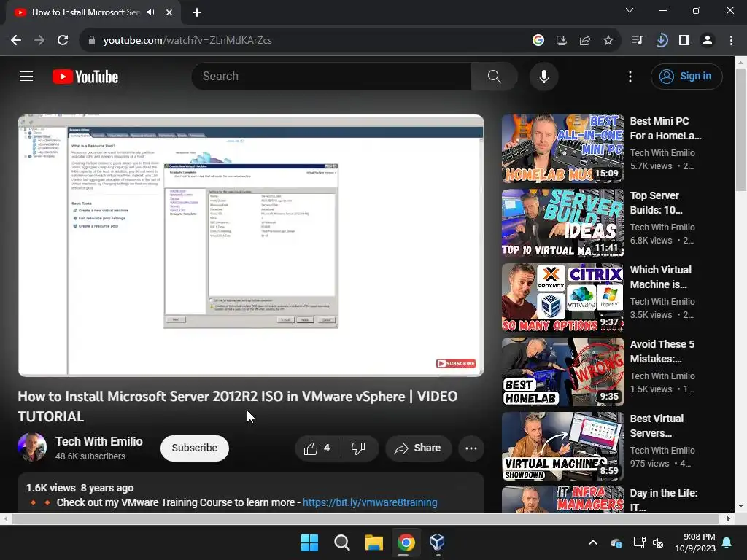This screenshot has width=747, height=560.
Task: Open media controls in Chrome toolbar
Action: coord(637,40)
